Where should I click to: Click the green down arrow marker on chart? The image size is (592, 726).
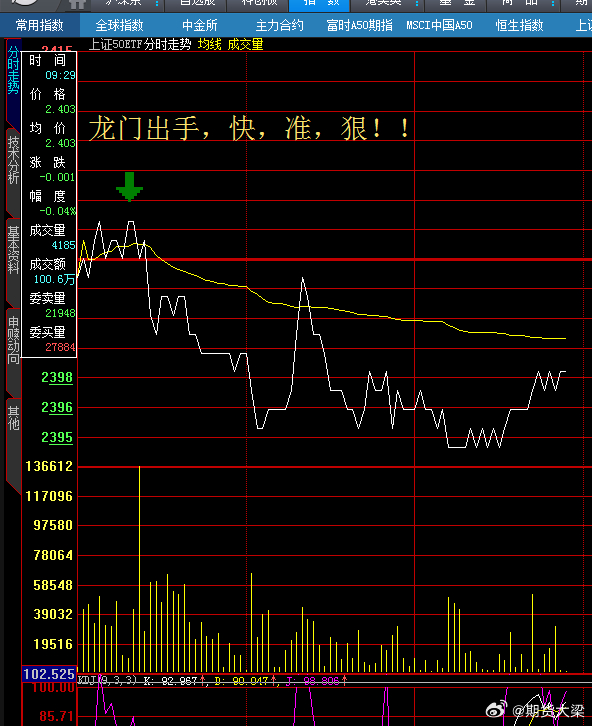[130, 187]
